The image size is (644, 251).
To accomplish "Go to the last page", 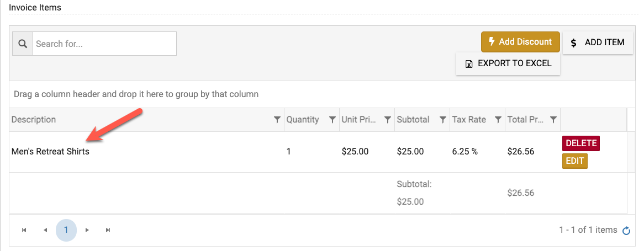I will (x=108, y=230).
